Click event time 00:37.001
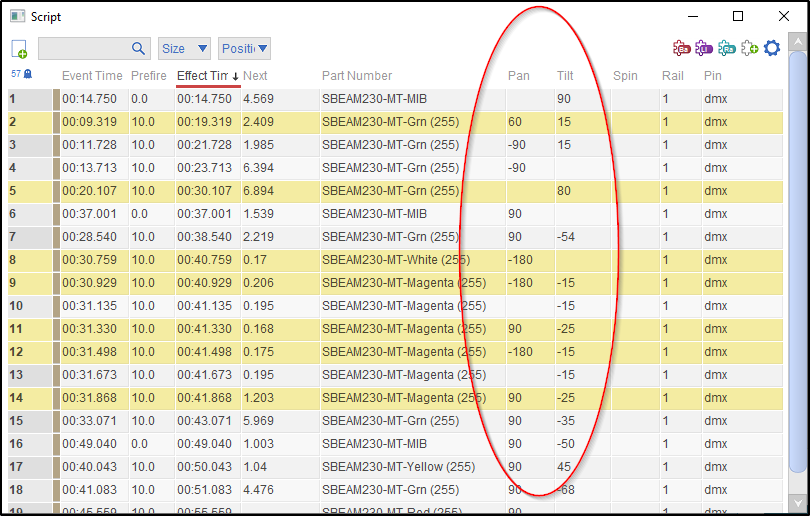Screen dimensions: 810x516 [89, 214]
